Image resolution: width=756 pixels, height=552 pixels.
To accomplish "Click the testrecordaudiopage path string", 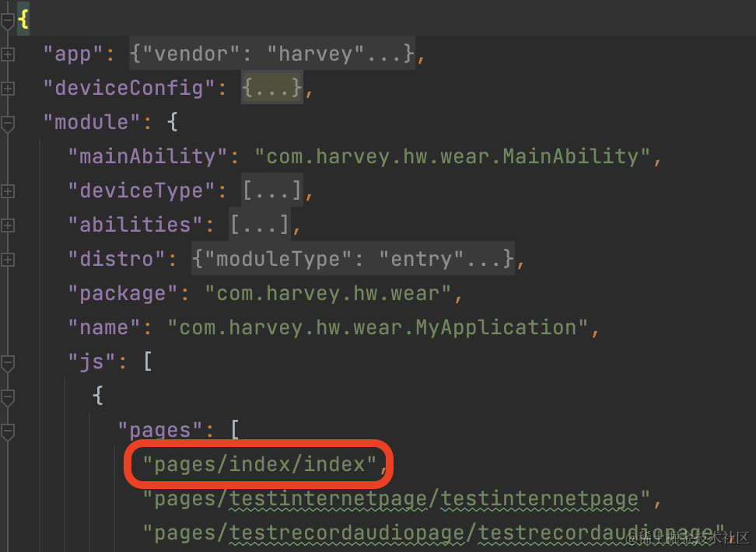I will (x=434, y=533).
